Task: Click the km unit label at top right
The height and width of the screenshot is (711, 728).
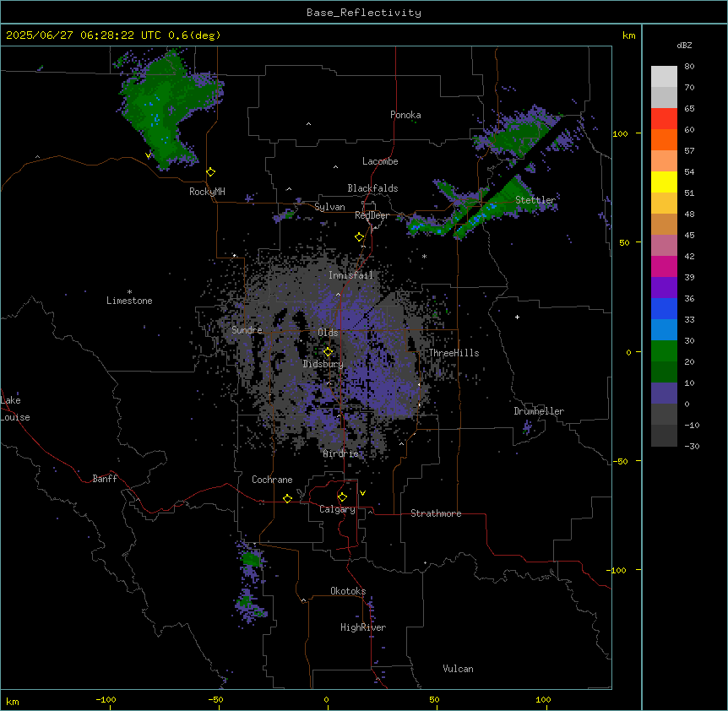Action: (x=628, y=35)
